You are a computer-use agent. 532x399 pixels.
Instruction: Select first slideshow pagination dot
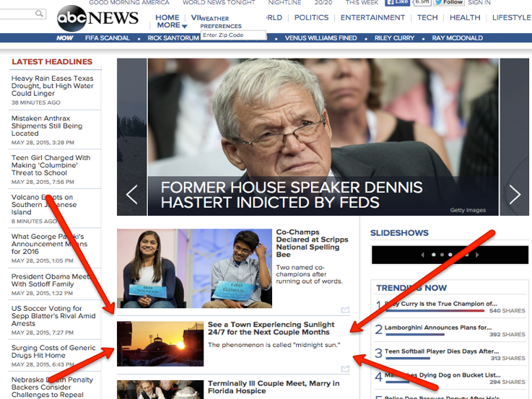434,255
